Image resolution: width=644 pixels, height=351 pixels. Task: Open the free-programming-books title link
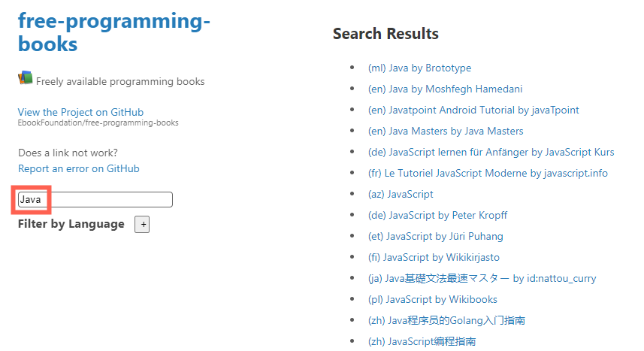click(113, 32)
